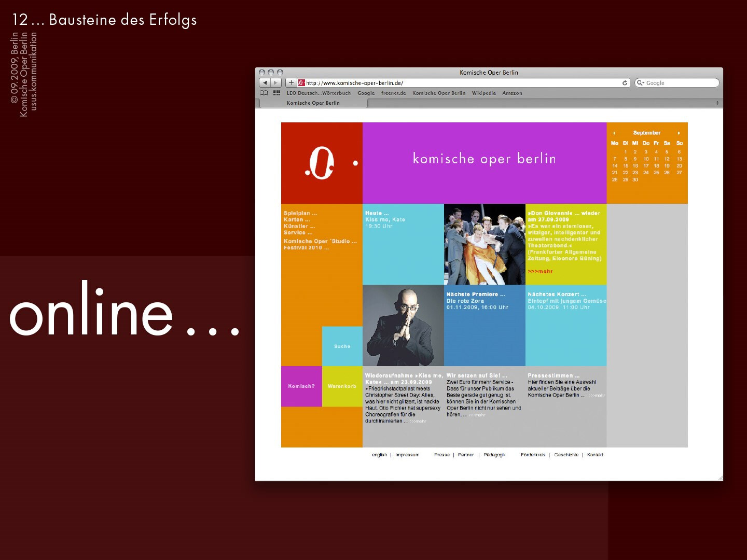747x560 pixels.
Task: Add a new tab with the plus icon
Action: click(x=717, y=103)
